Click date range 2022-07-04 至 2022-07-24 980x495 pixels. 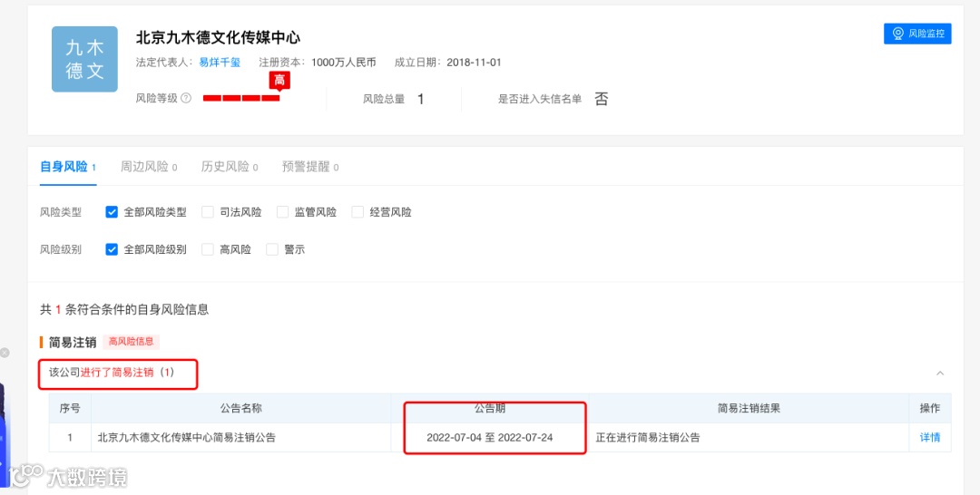click(489, 438)
